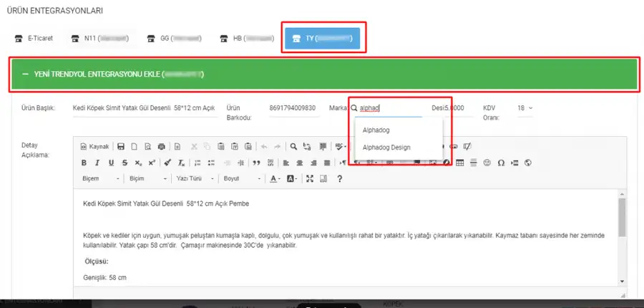Open the Yazı Türü font dropdown

point(195,179)
